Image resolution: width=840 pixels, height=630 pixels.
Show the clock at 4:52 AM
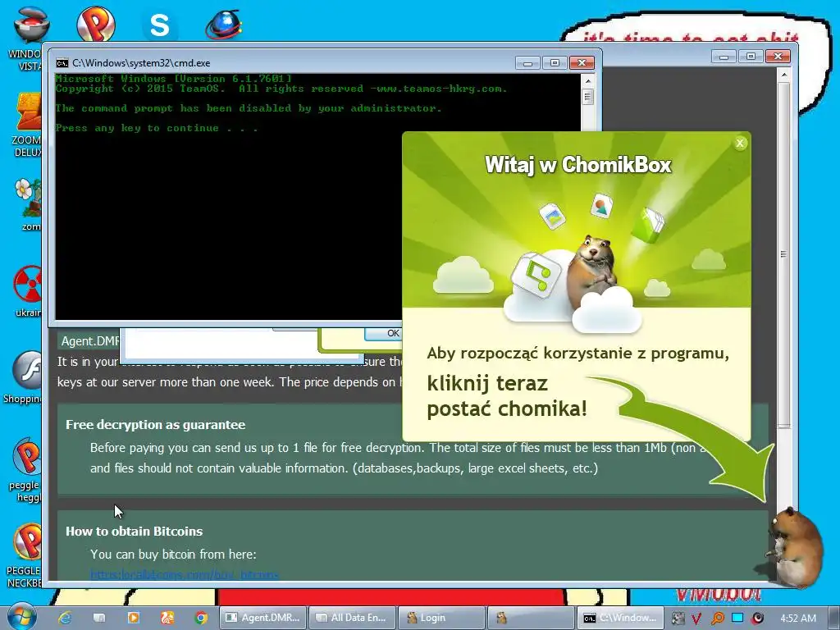click(x=798, y=619)
